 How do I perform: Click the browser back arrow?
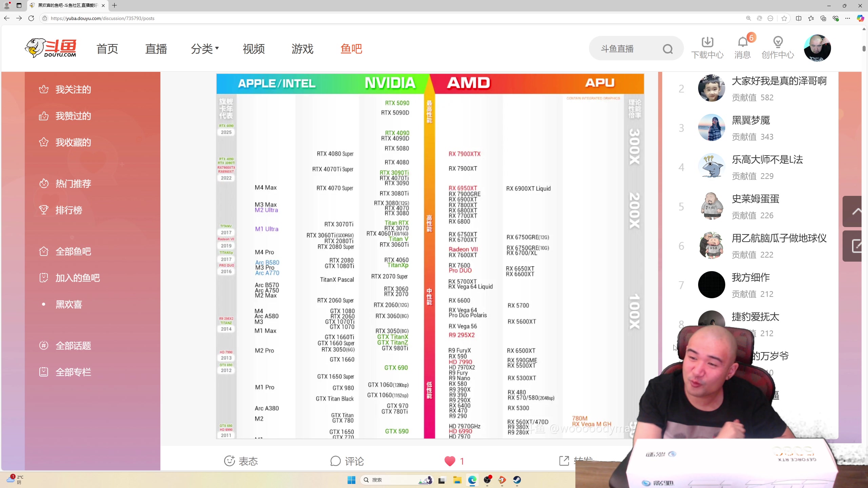click(x=7, y=18)
